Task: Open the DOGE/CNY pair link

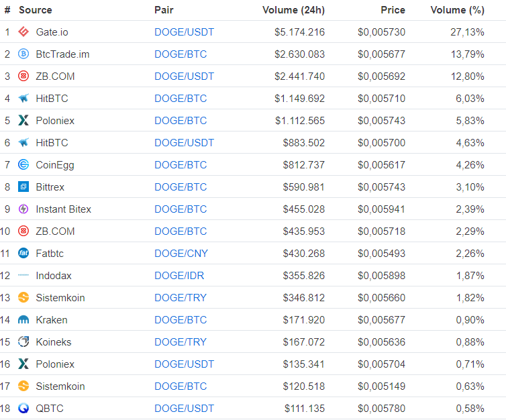Action: point(181,254)
